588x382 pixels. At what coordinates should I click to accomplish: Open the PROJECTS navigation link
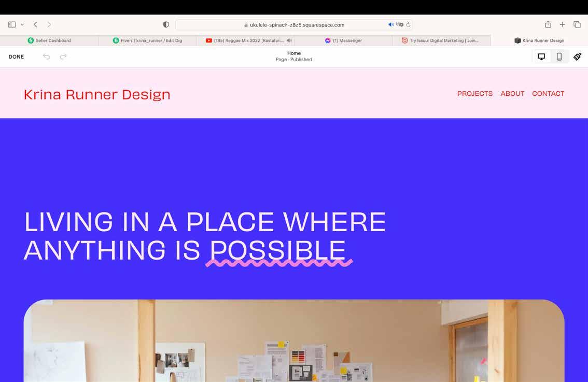pyautogui.click(x=475, y=94)
